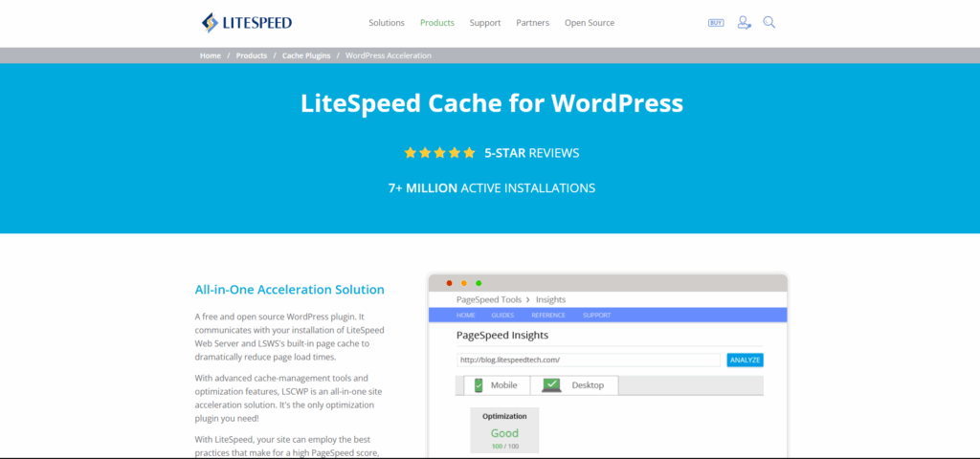The height and width of the screenshot is (459, 980).
Task: Open the BUY icon in header
Action: point(716,23)
